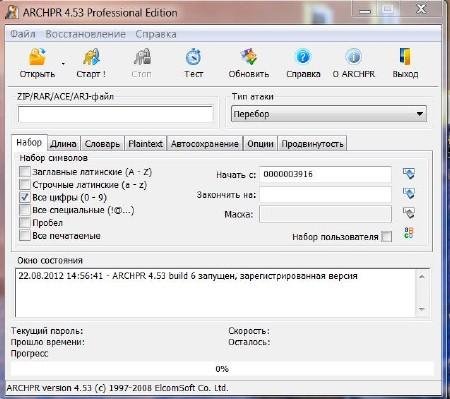Screen dimensions: 450x399
Task: Enable Строчные латинские (a - z) checkbox
Action: (25, 184)
